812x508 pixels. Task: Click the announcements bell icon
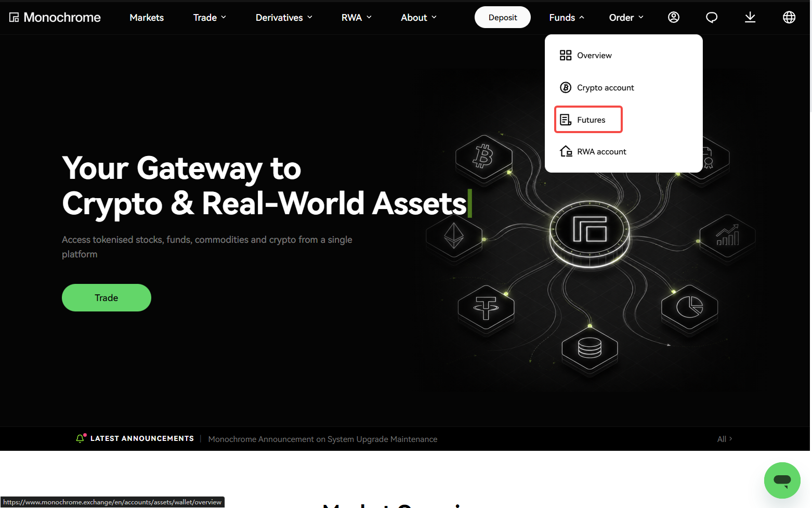[x=80, y=438]
